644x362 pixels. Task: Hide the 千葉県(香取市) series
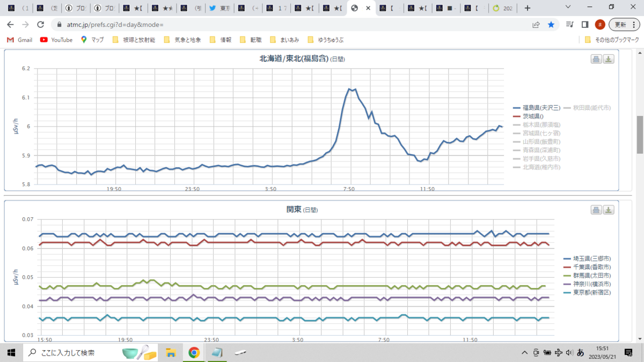coord(587,267)
